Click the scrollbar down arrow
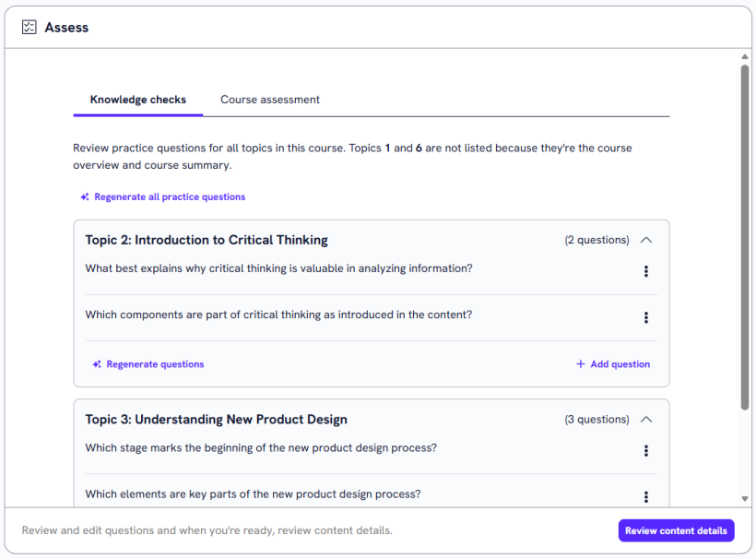This screenshot has width=756, height=559. pos(745,499)
